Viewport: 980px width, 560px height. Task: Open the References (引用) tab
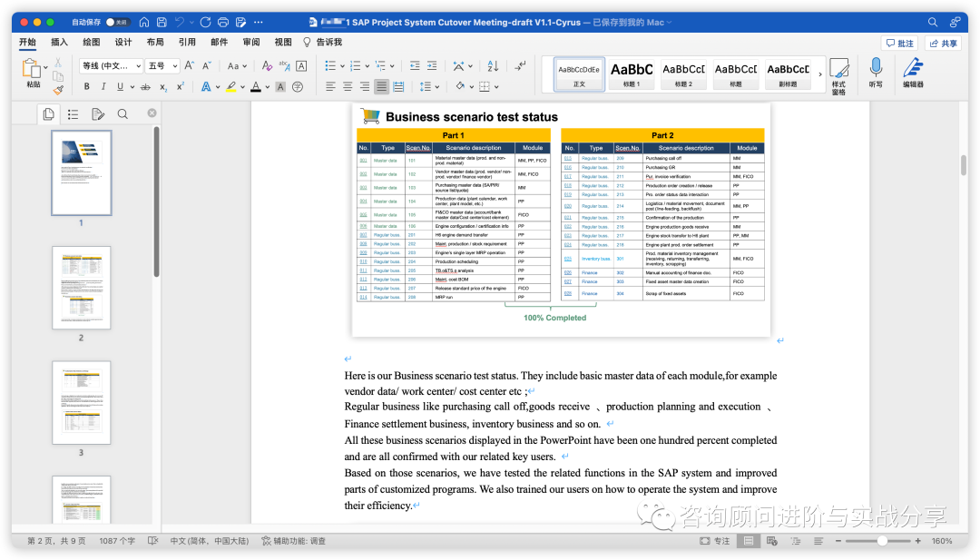[x=187, y=42]
